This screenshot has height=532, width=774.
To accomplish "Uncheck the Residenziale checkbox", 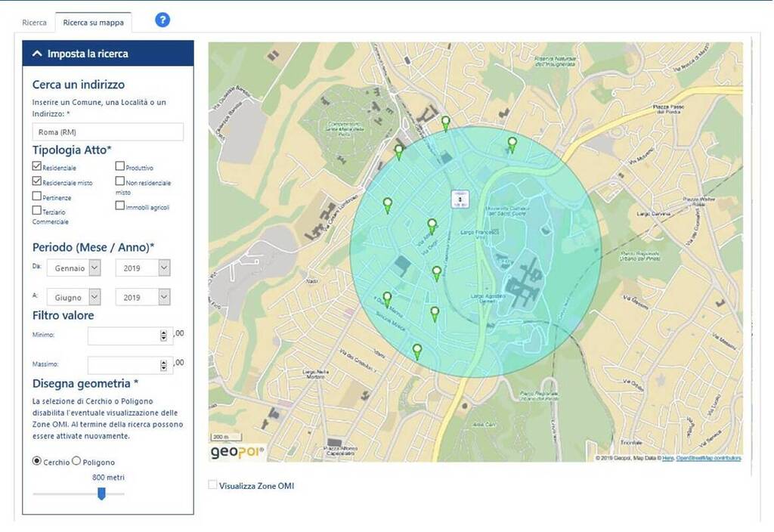I will coord(36,165).
